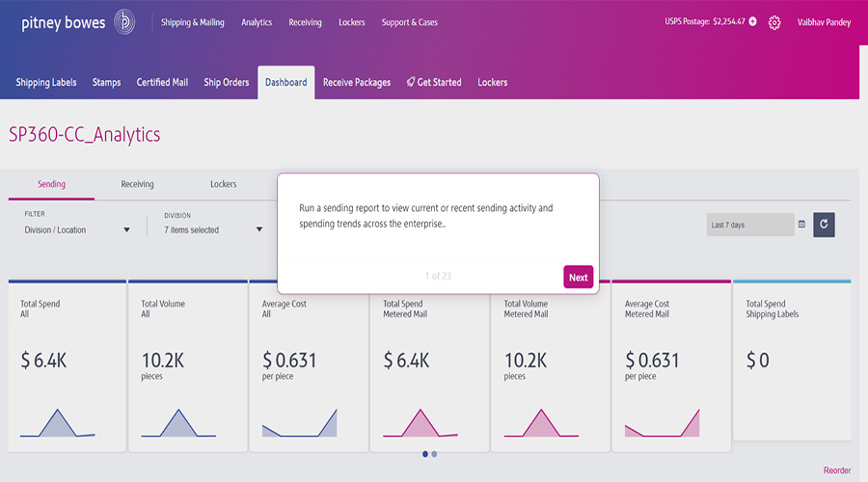The image size is (868, 482).
Task: Switch to the Receiving analytics tab
Action: coord(137,184)
